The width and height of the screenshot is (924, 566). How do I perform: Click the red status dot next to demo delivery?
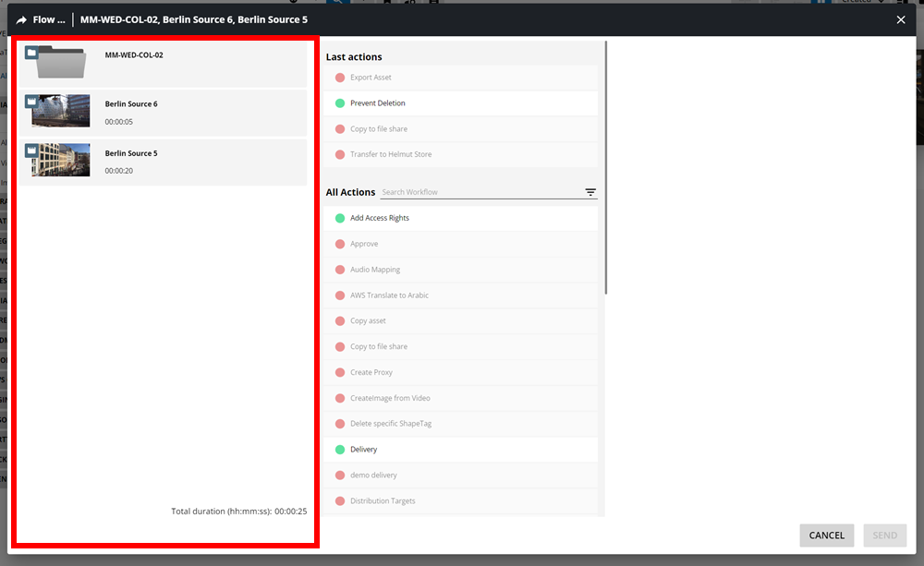(340, 475)
